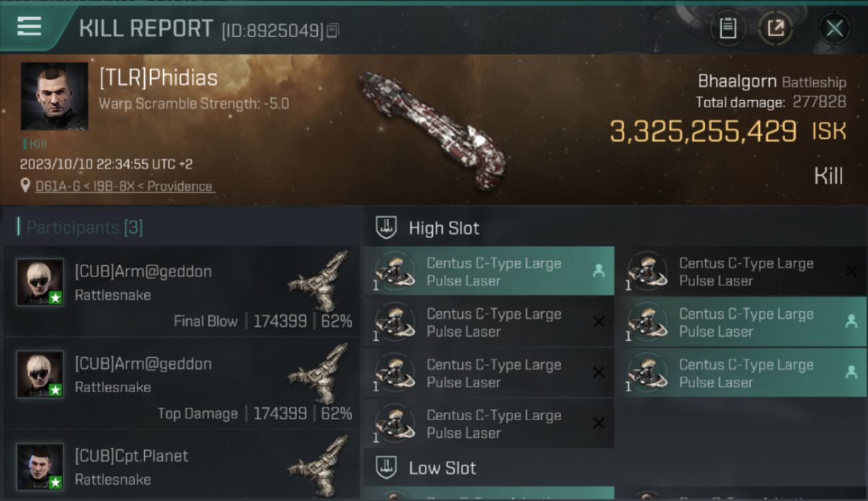Close the kill report window
The width and height of the screenshot is (868, 501).
tap(834, 28)
